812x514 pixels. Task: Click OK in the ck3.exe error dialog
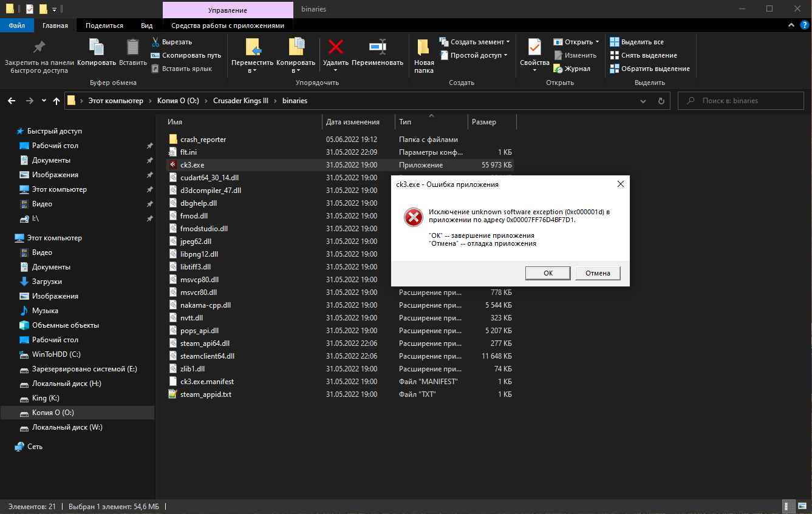tap(548, 273)
